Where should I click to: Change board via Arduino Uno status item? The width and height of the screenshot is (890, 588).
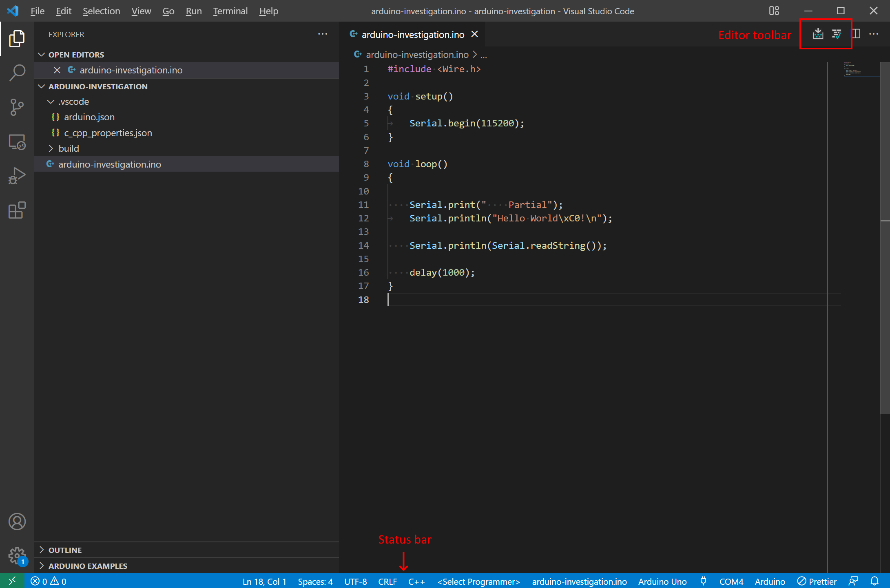tap(662, 581)
